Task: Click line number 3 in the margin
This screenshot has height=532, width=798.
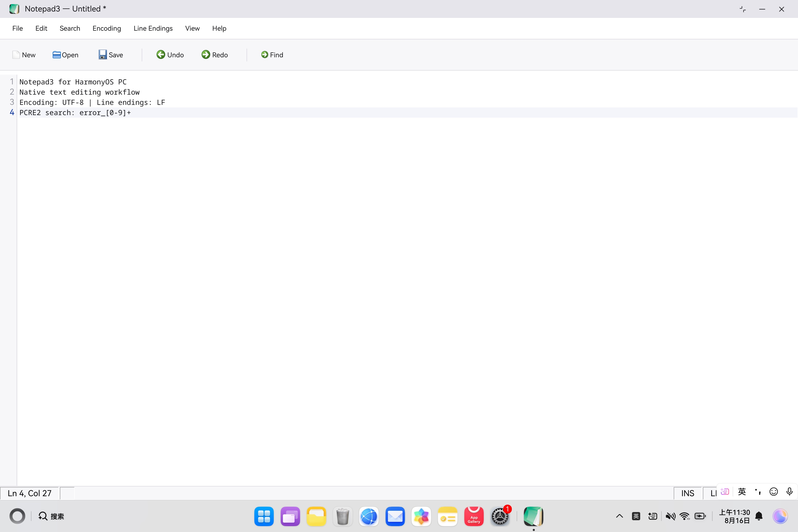Action: (12, 102)
